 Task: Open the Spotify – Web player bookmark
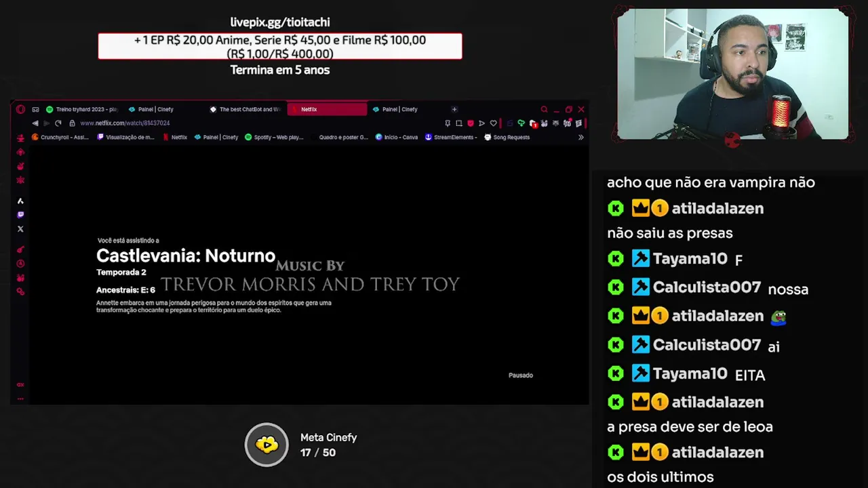[x=274, y=138]
